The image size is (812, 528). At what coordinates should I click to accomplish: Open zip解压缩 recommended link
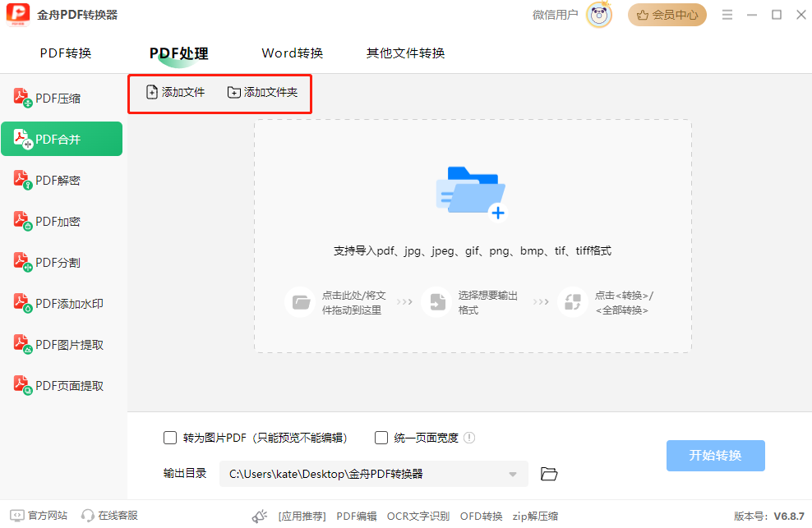pos(535,517)
